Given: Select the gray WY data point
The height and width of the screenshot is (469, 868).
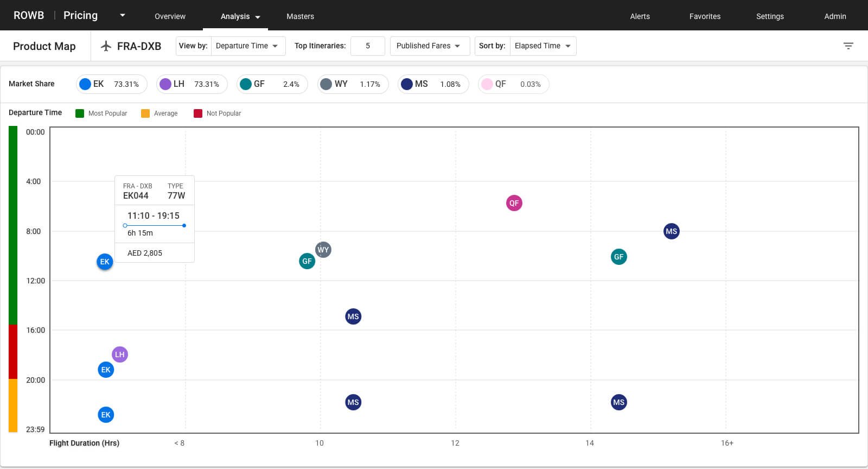Looking at the screenshot, I should click(x=323, y=250).
